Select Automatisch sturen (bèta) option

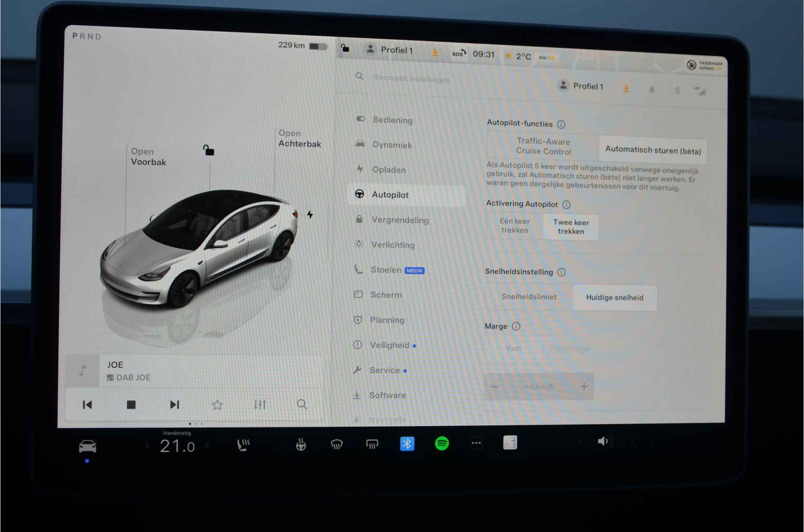653,150
